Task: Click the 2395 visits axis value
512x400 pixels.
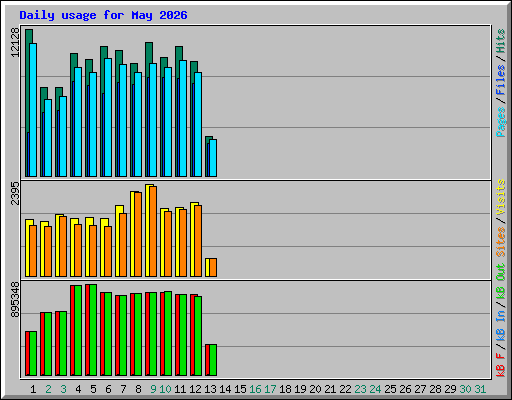Action: coord(15,193)
